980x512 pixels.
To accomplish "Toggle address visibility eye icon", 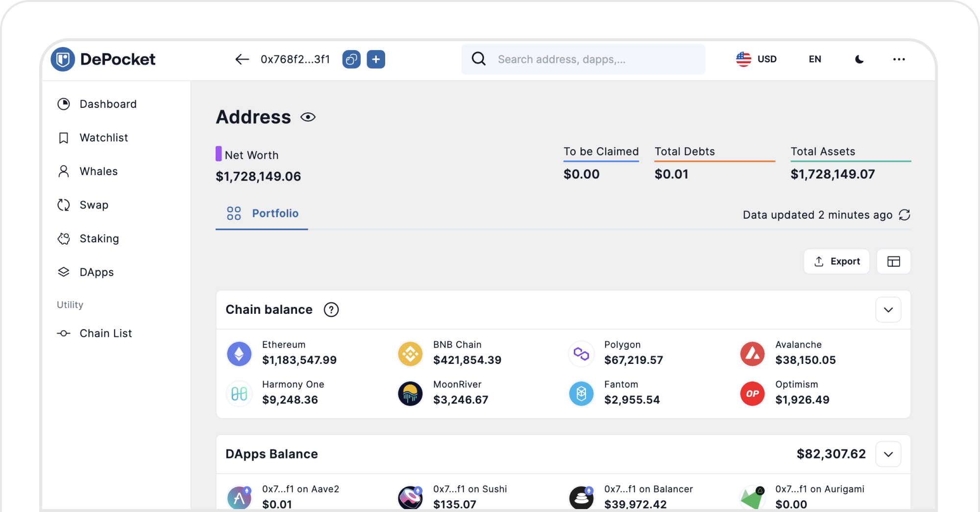I will [x=308, y=117].
